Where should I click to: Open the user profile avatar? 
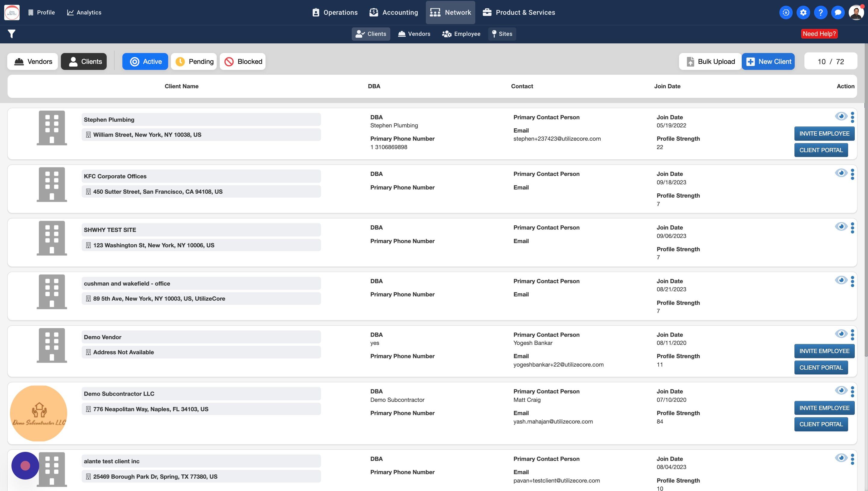pos(856,12)
